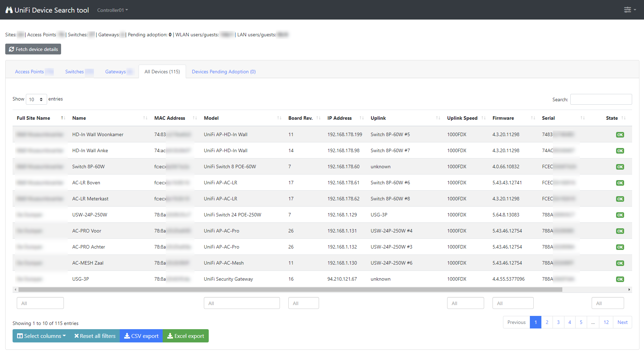Sort by Uplink Speed column arrows
The image size is (644, 355).
[x=483, y=118]
